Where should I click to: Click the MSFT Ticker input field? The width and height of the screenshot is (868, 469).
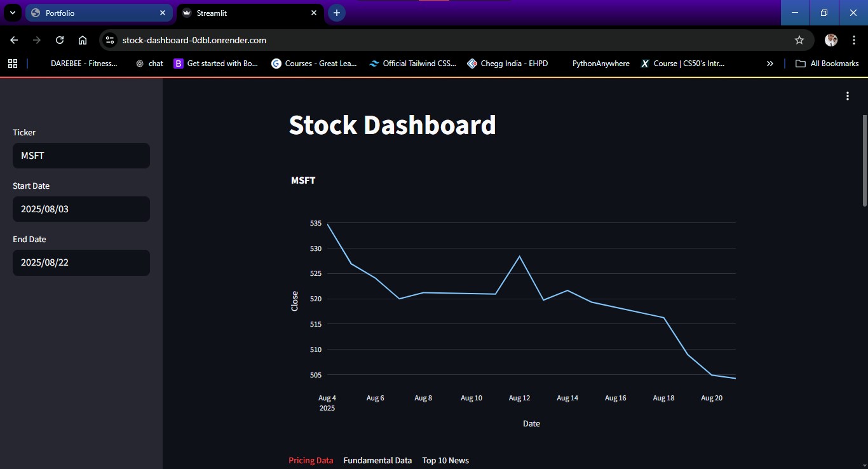(81, 156)
